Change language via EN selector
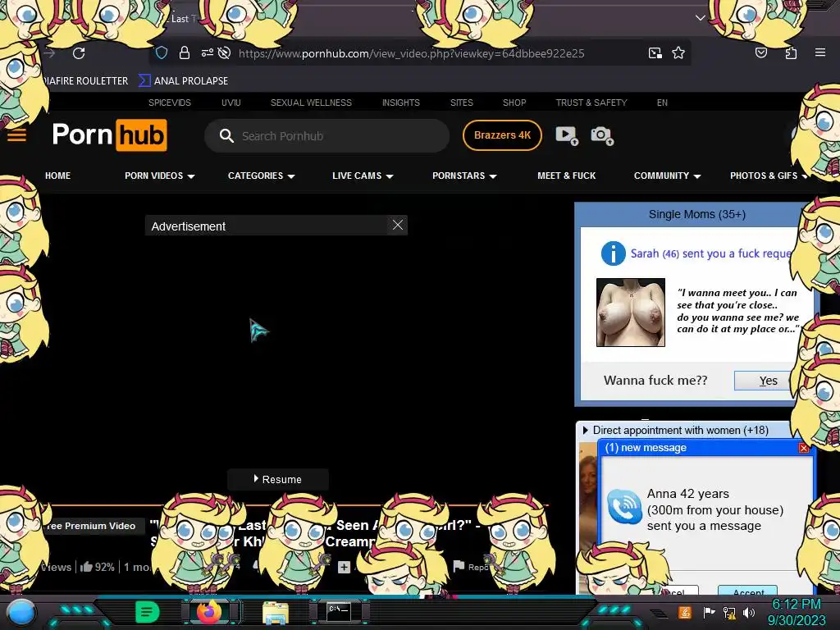Viewport: 840px width, 630px height. [662, 103]
